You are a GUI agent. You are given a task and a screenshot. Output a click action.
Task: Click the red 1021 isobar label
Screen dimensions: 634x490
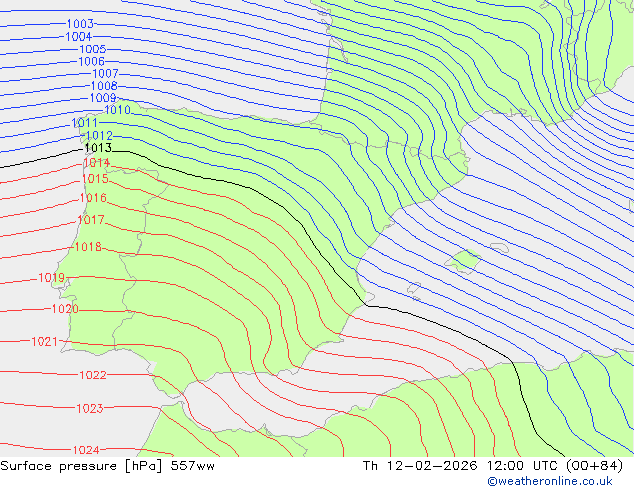click(x=44, y=342)
